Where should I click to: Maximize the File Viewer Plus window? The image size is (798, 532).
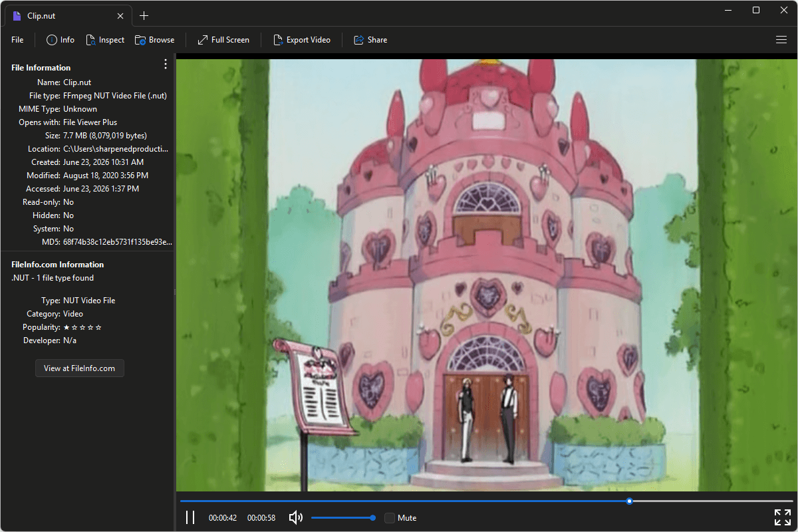click(756, 10)
